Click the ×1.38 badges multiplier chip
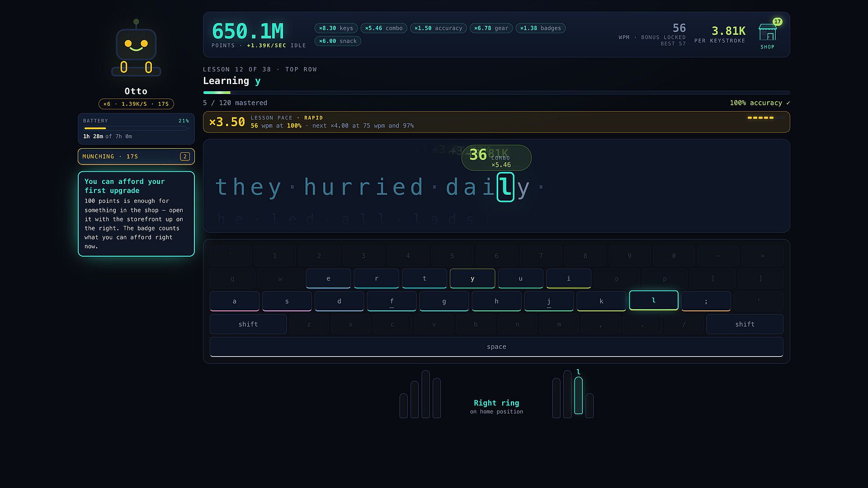Screen dimensions: 868x488 point(540,28)
